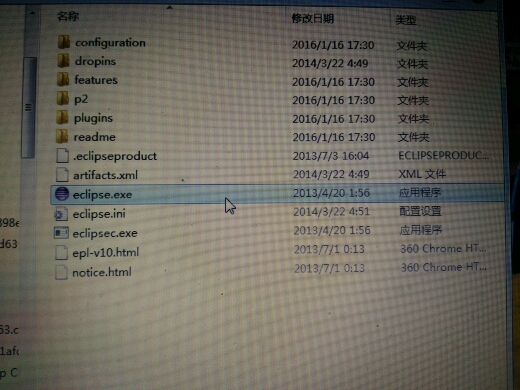Click the scroll up arrow of the left pane
Screen dimensions: 520x390
32,13
